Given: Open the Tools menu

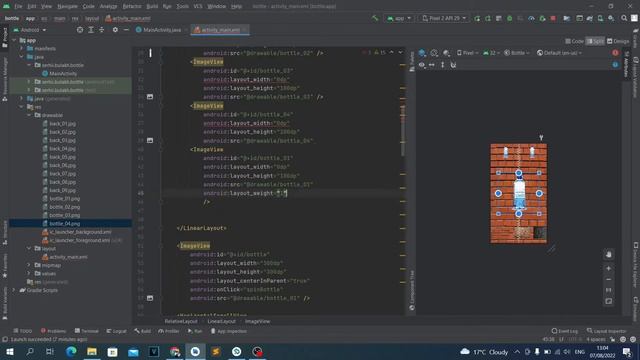Looking at the screenshot, I should [182, 6].
